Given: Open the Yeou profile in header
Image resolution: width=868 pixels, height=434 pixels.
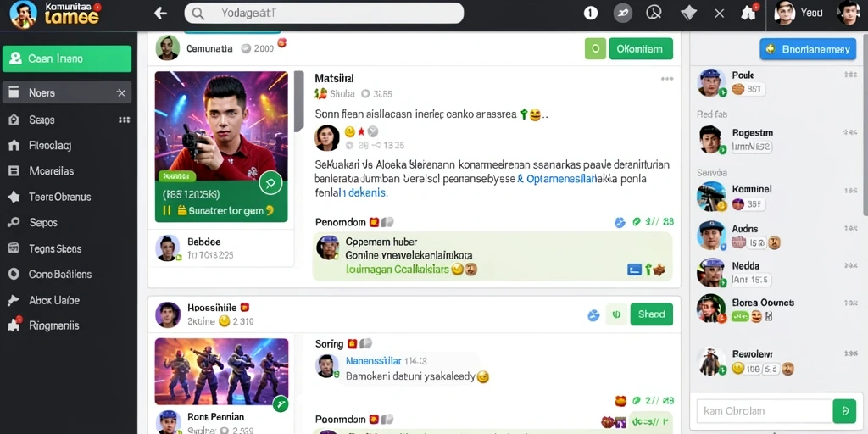Looking at the screenshot, I should tap(799, 13).
